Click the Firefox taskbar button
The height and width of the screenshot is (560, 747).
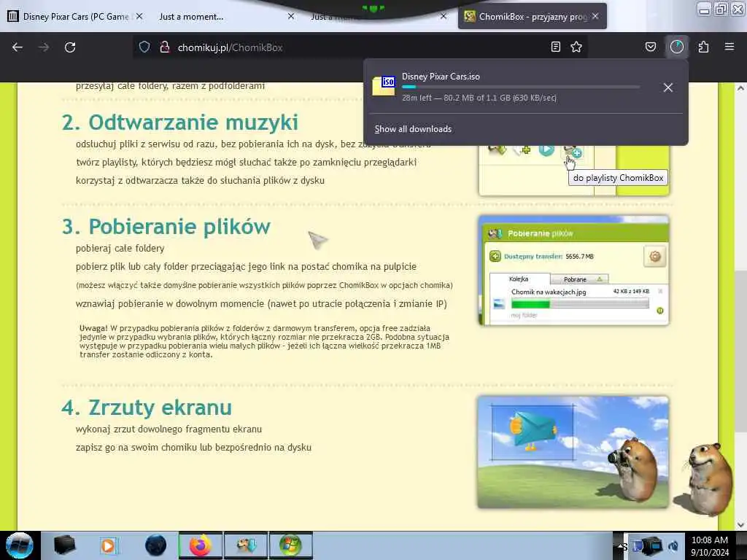[x=201, y=545]
